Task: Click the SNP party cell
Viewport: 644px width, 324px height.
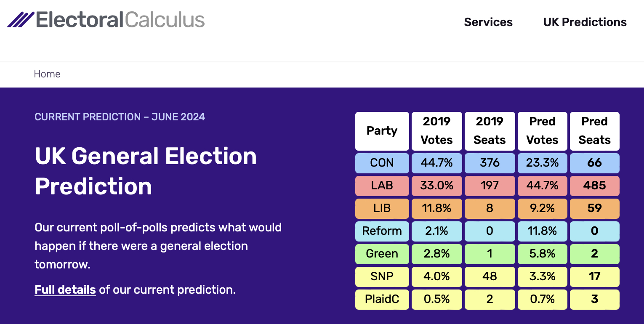Action: click(382, 276)
